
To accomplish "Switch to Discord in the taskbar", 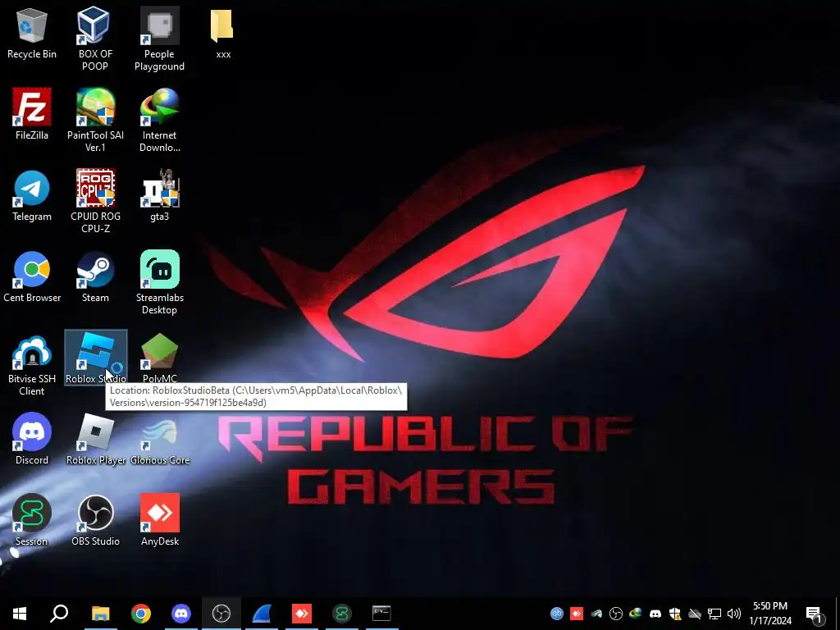I will (x=181, y=614).
